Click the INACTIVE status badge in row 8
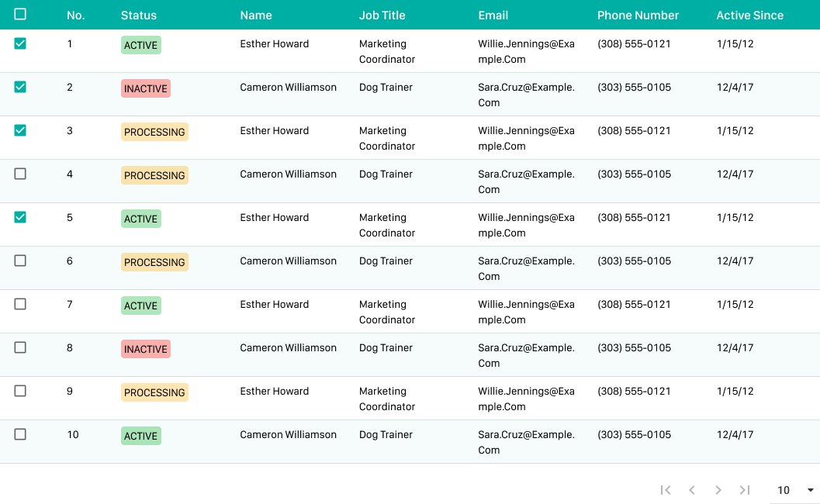This screenshot has width=820, height=504. click(145, 349)
